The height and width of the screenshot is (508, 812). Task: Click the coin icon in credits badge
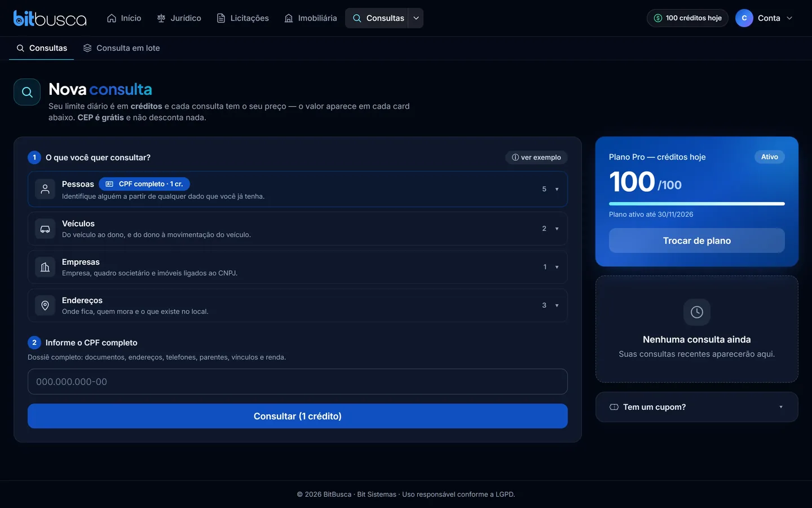point(657,18)
